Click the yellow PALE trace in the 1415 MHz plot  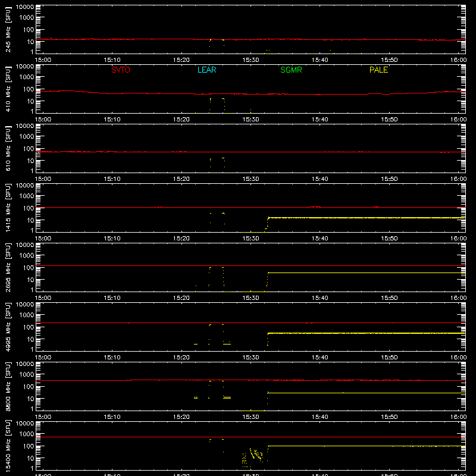(x=367, y=218)
